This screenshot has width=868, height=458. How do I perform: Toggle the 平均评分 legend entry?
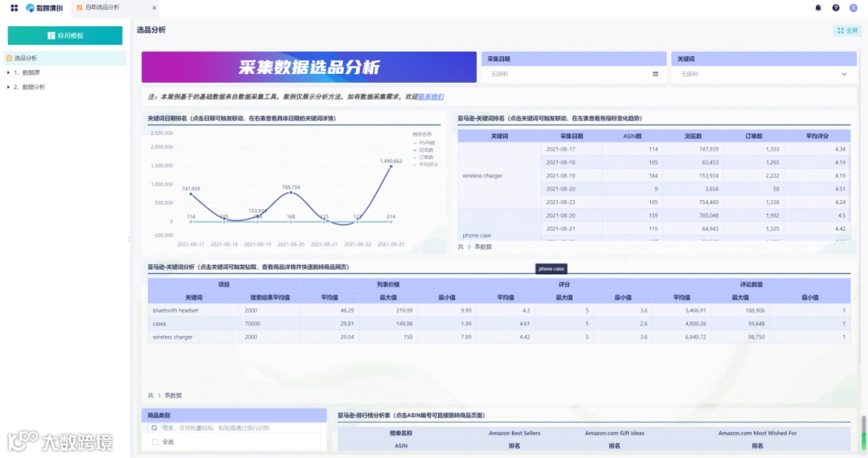coord(425,164)
